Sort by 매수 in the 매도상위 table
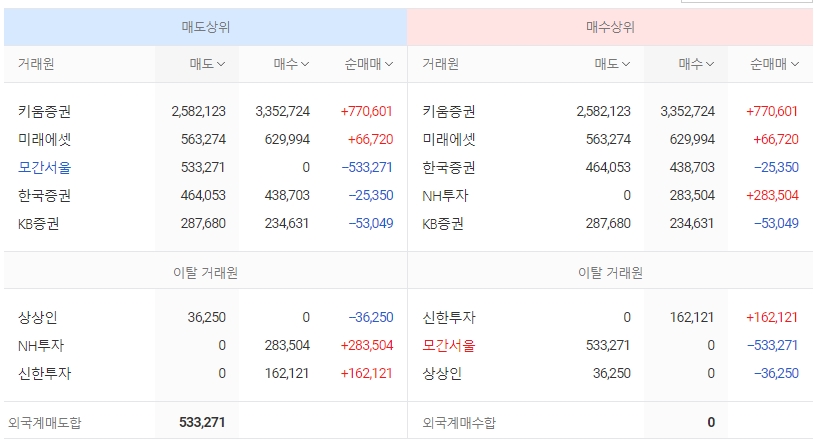 click(x=291, y=64)
